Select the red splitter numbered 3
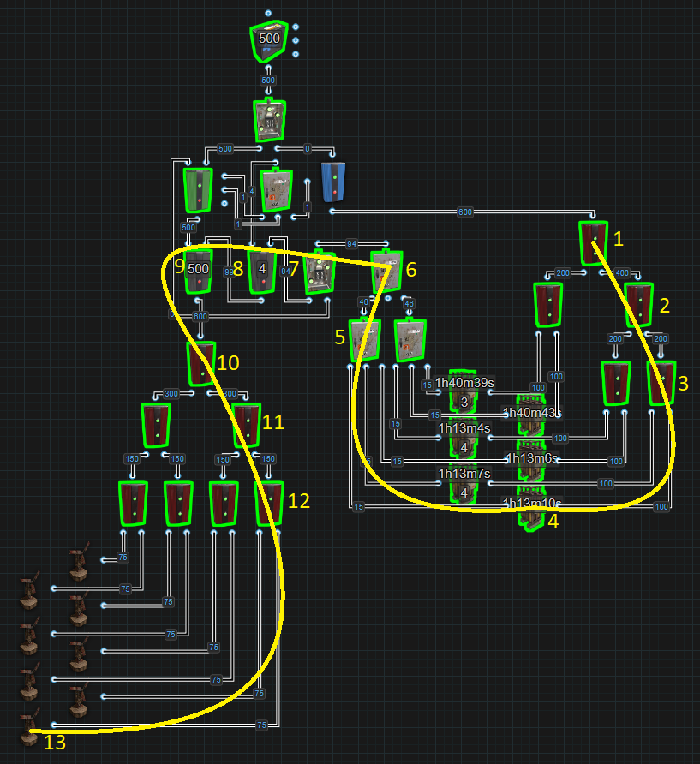The height and width of the screenshot is (764, 700). (661, 382)
